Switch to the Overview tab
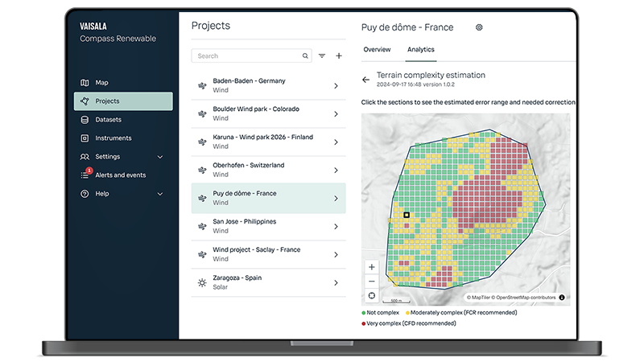Viewport: 644px width, 362px height. [377, 50]
